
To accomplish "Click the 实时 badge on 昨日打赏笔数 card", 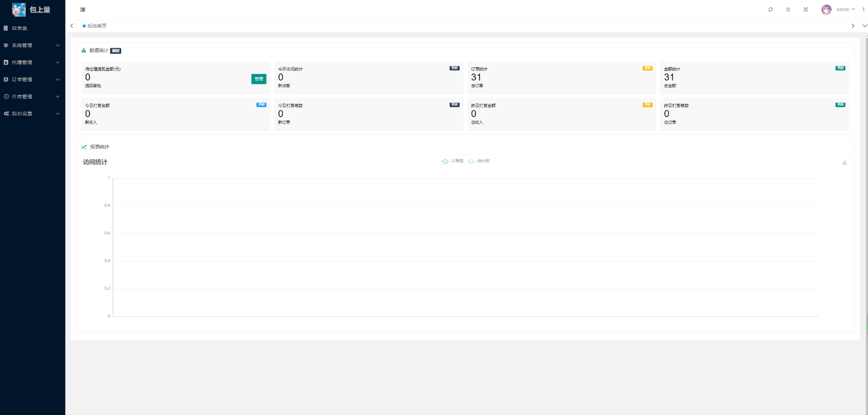I will pyautogui.click(x=840, y=105).
